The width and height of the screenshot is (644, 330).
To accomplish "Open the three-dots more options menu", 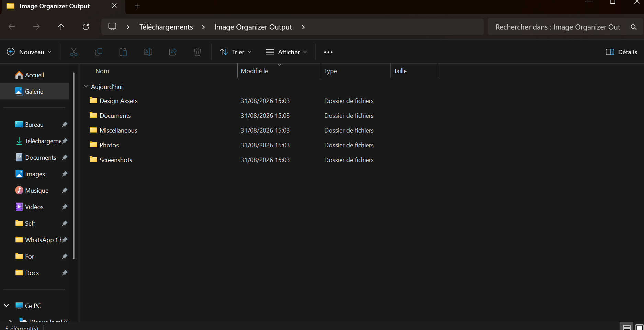I will tap(328, 52).
